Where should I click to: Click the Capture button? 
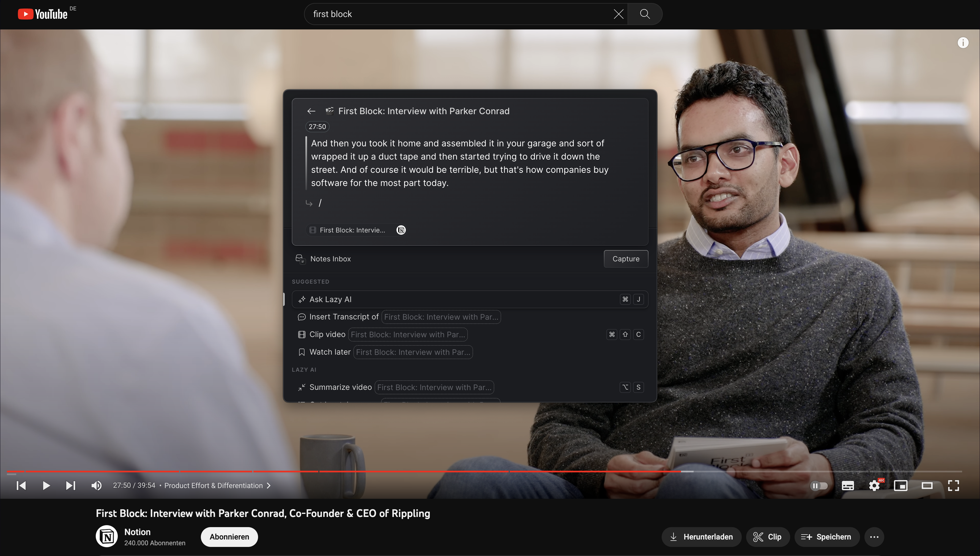[x=625, y=259]
